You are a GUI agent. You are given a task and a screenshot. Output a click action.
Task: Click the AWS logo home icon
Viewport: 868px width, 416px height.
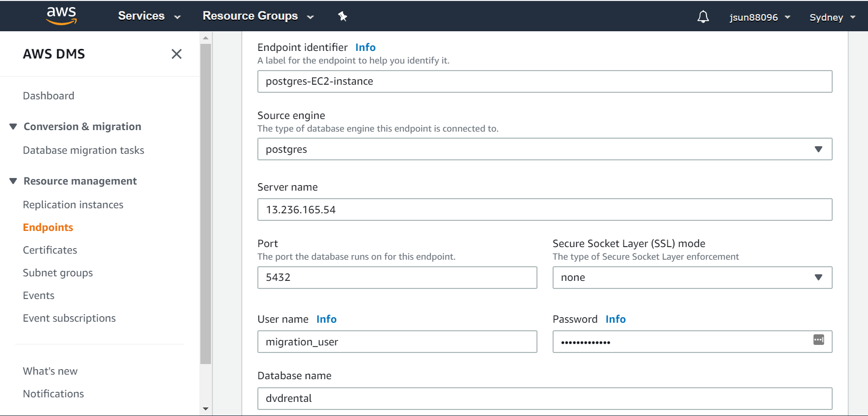click(x=61, y=16)
